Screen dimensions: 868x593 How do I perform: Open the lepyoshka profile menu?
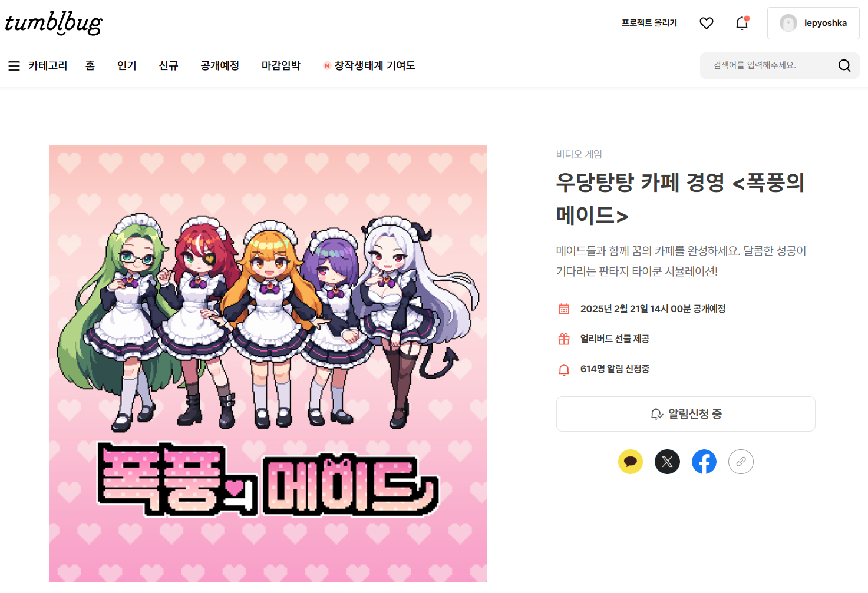(813, 23)
